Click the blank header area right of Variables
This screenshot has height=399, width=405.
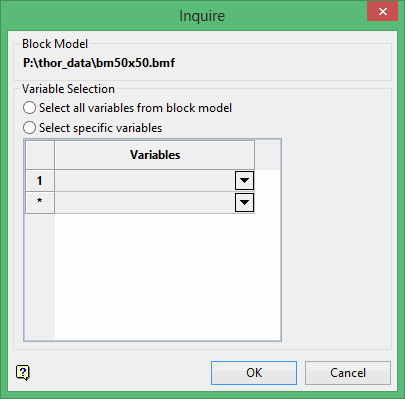tap(267, 155)
